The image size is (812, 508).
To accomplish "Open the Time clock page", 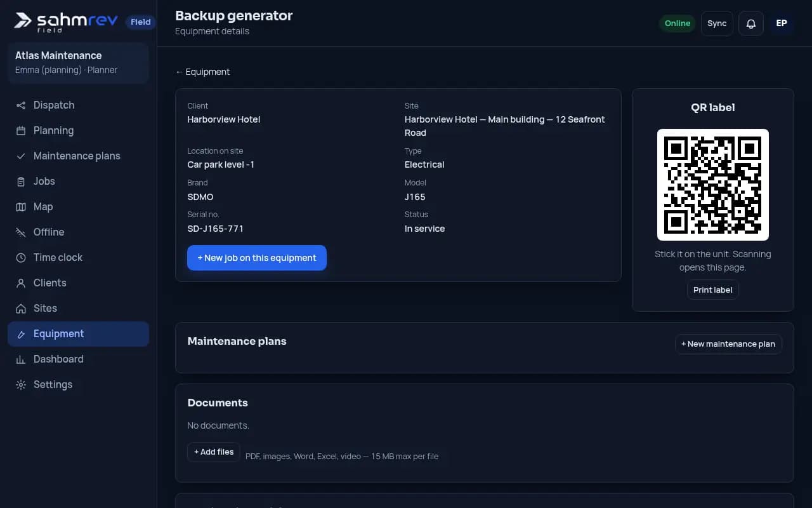I will (x=79, y=258).
